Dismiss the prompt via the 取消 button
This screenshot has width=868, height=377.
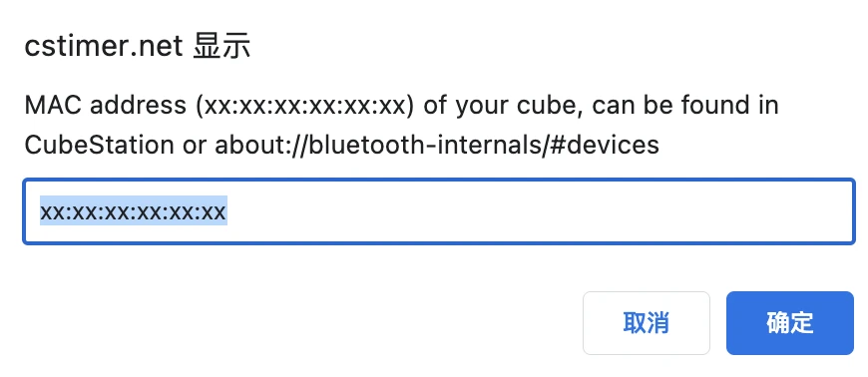click(x=647, y=323)
